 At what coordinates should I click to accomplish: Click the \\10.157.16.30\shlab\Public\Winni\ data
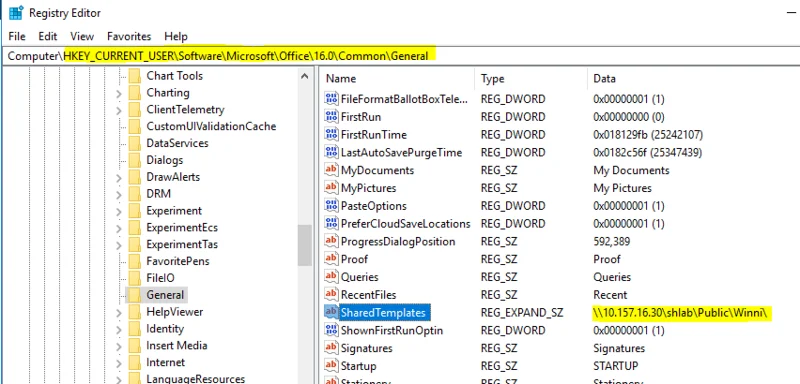[680, 312]
